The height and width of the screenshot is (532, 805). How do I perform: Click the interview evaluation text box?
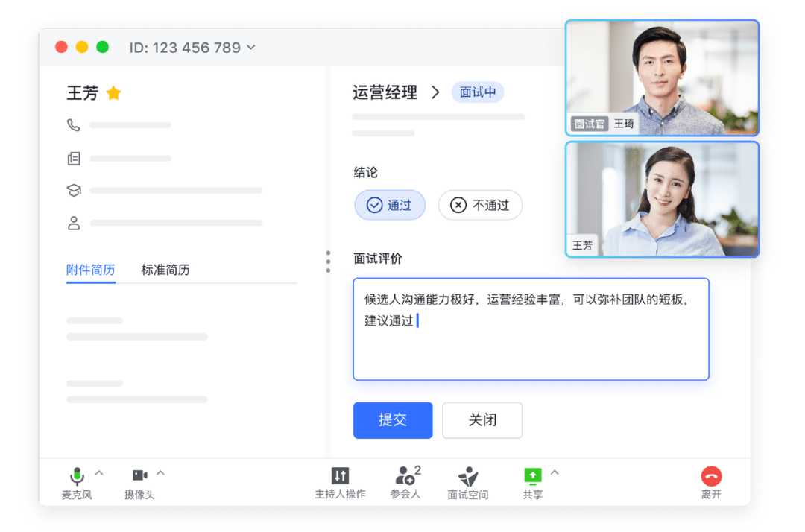pyautogui.click(x=531, y=329)
